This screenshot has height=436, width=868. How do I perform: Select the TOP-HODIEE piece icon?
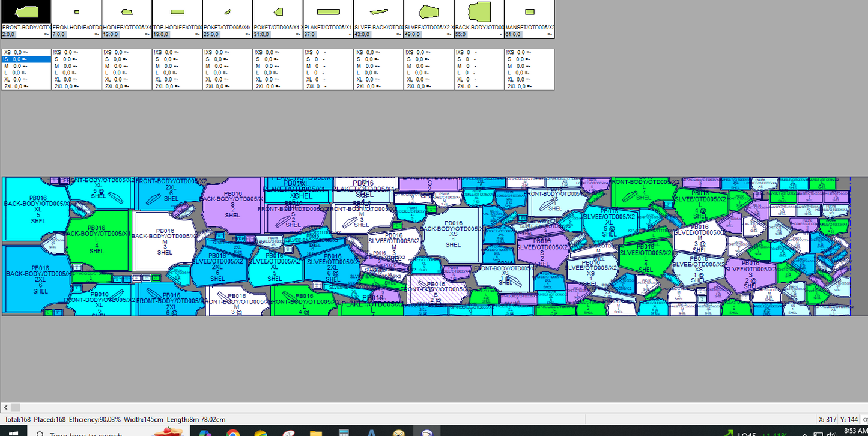click(x=177, y=12)
